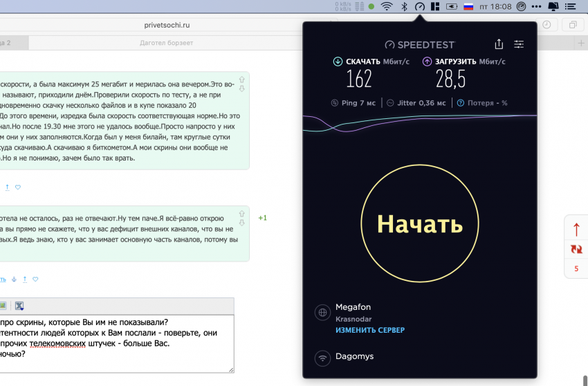588x386 pixels.
Task: Click the red refresh comments icon
Action: pyautogui.click(x=576, y=249)
